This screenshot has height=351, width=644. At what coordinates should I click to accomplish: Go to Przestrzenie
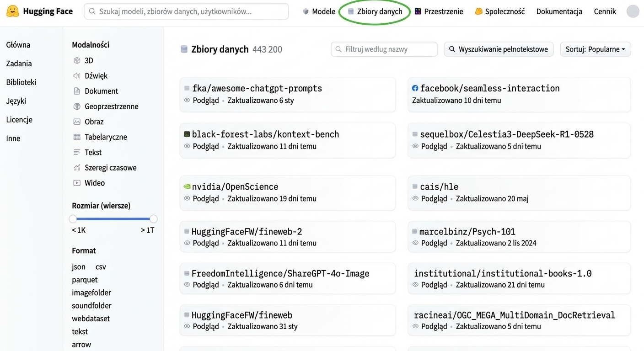[x=439, y=12]
